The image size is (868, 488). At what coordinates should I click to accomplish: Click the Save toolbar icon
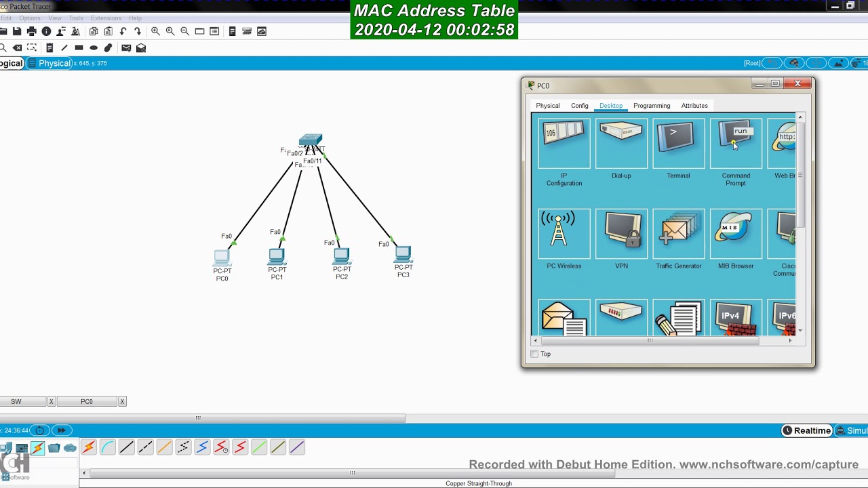coord(16,31)
